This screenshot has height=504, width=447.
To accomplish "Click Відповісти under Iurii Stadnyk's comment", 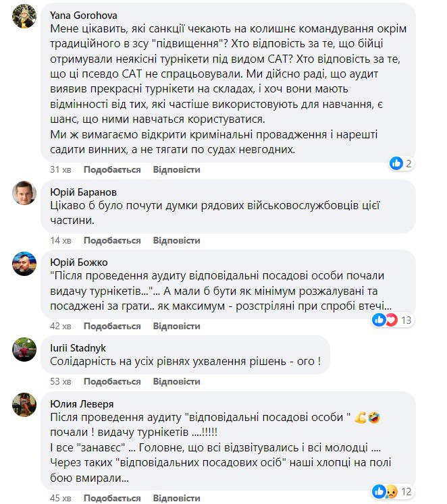I will [x=176, y=382].
